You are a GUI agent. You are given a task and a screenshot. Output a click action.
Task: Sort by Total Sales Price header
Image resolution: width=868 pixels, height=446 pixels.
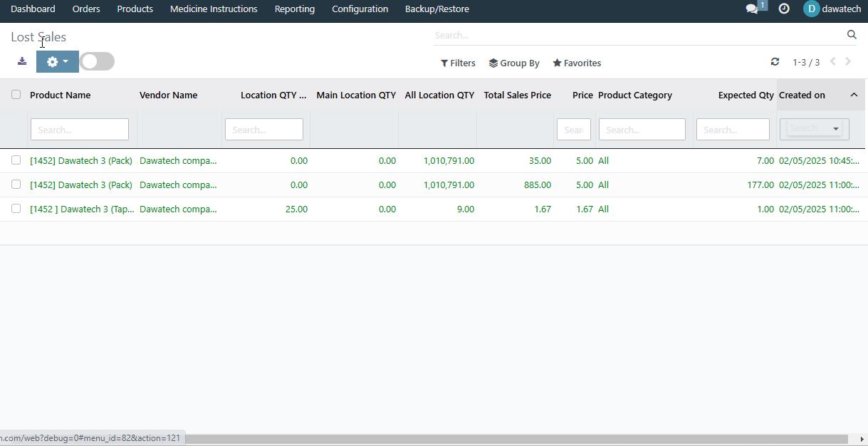[x=518, y=95]
